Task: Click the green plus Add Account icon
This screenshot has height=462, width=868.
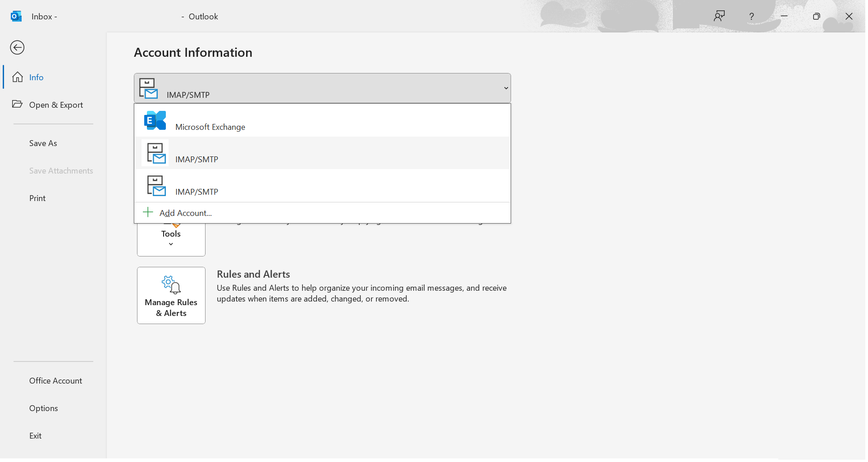Action: 148,212
